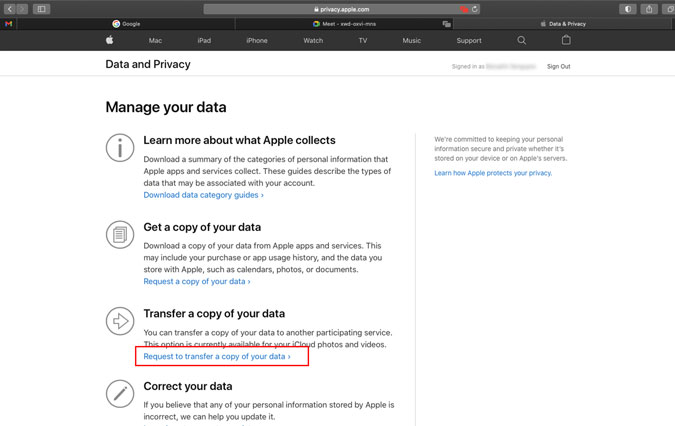Open the shopping bag icon
Screen dimensions: 675x426
[x=566, y=40]
